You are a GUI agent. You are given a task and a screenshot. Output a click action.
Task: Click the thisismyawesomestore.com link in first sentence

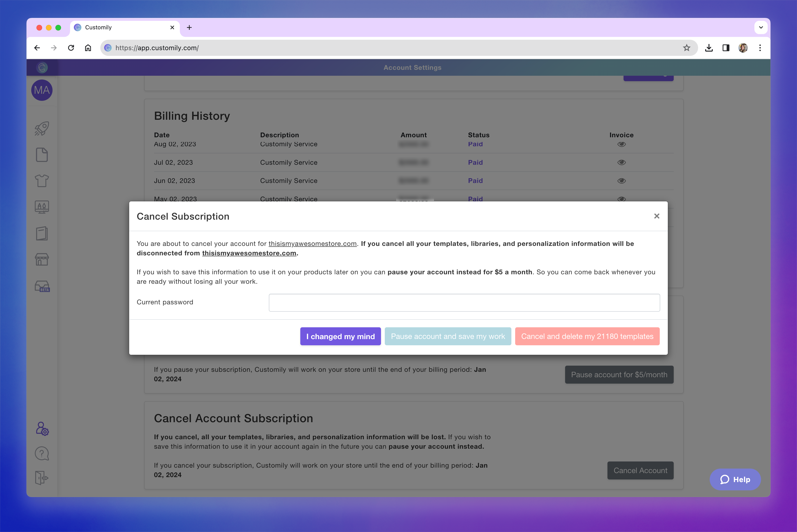tap(312, 244)
